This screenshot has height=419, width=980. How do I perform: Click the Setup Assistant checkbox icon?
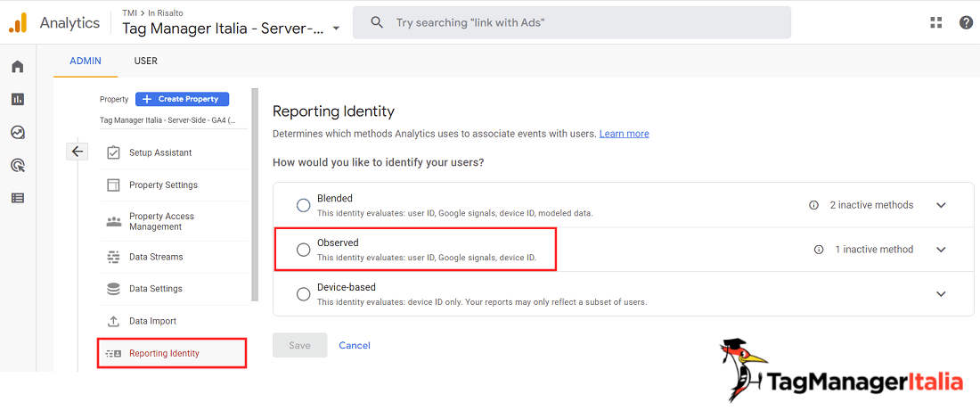click(x=113, y=152)
